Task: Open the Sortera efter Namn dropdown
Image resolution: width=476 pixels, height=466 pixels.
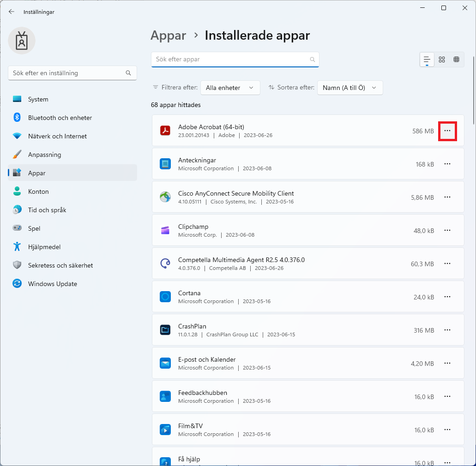Action: [349, 88]
